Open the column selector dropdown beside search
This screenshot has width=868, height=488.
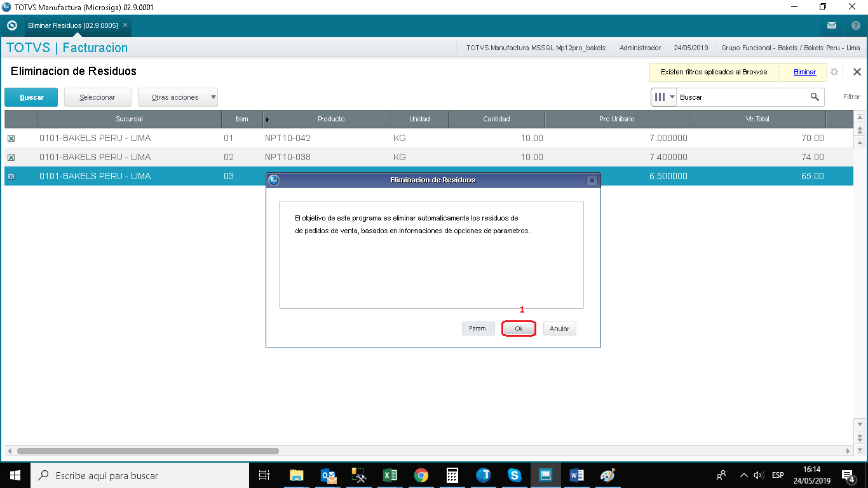click(x=664, y=97)
